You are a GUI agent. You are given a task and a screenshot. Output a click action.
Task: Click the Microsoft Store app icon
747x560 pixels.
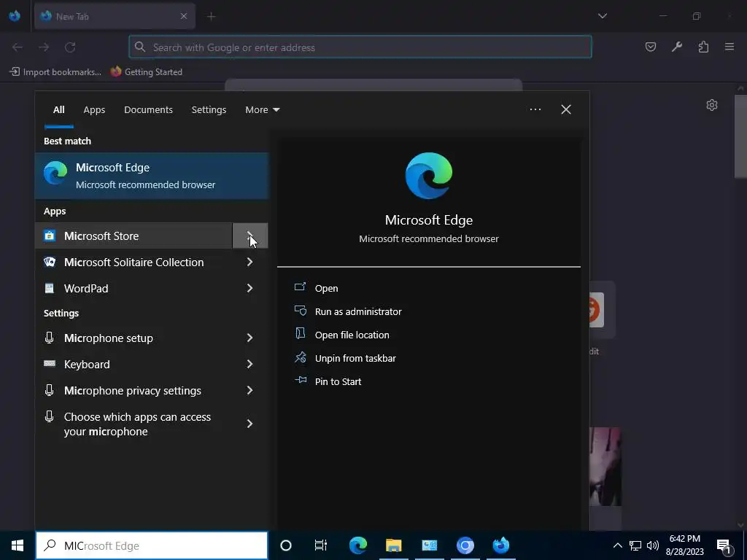click(x=50, y=236)
